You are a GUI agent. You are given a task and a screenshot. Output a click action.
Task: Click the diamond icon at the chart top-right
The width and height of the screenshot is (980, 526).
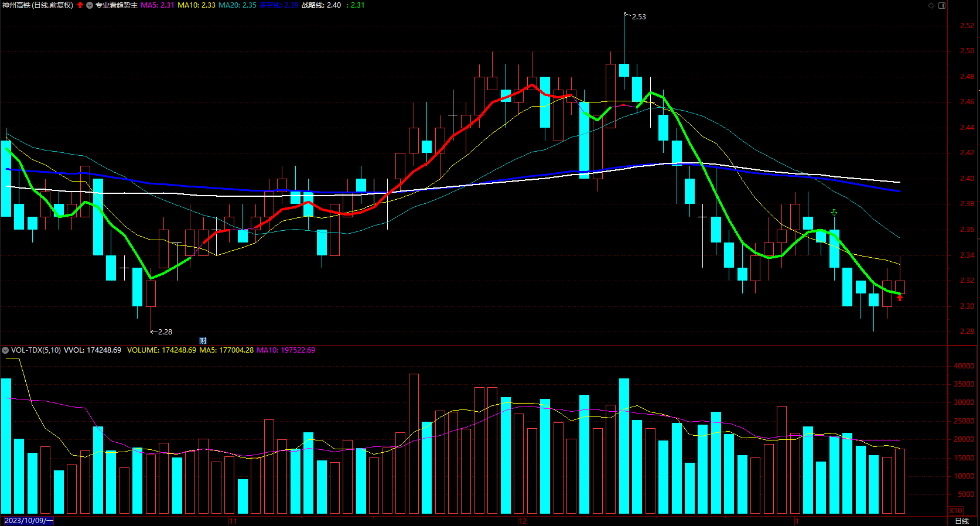coord(931,5)
